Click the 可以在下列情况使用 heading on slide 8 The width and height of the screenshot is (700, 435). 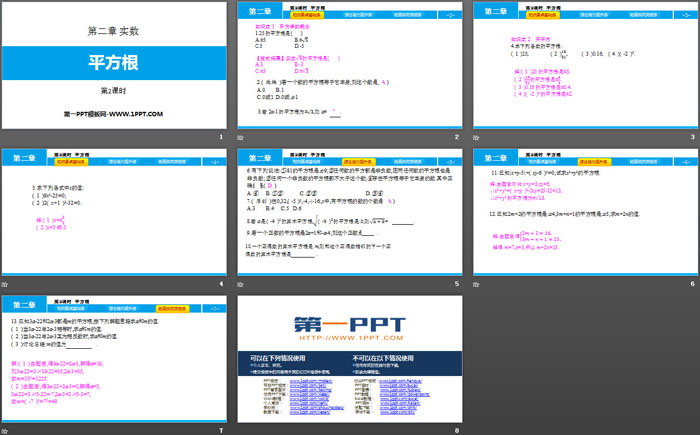(277, 356)
